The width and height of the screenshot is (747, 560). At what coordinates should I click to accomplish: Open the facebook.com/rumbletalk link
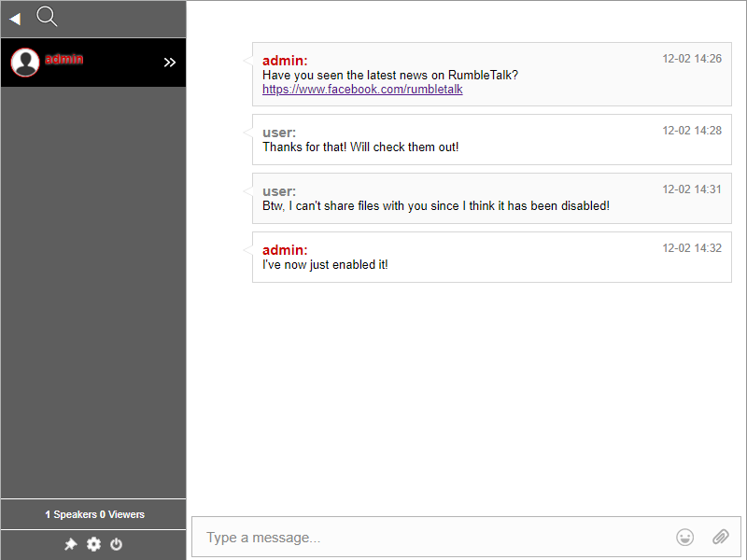coord(362,90)
